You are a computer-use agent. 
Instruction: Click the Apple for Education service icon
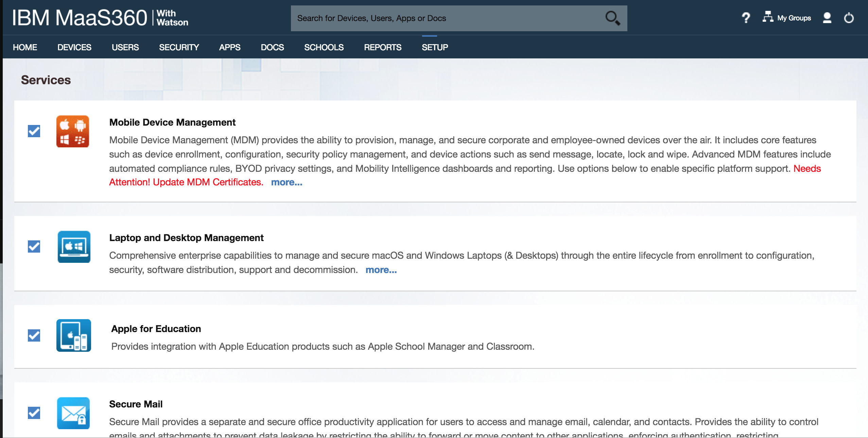(73, 335)
